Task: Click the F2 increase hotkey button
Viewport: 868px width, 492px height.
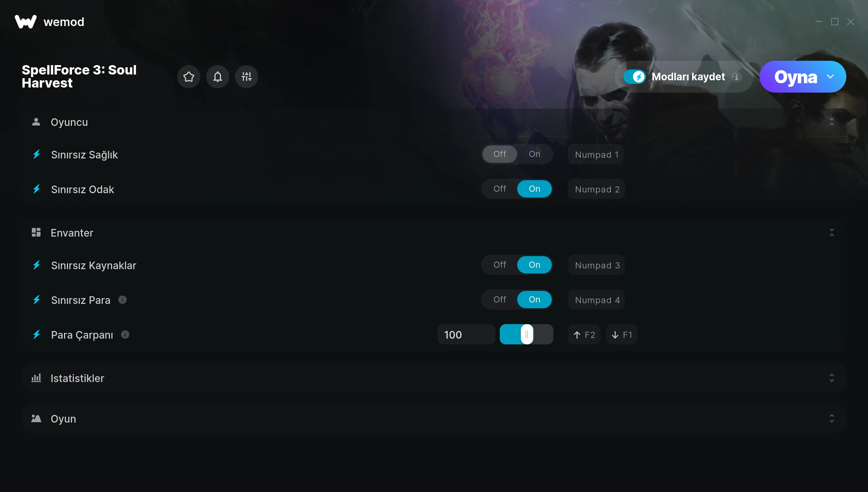Action: pyautogui.click(x=584, y=335)
